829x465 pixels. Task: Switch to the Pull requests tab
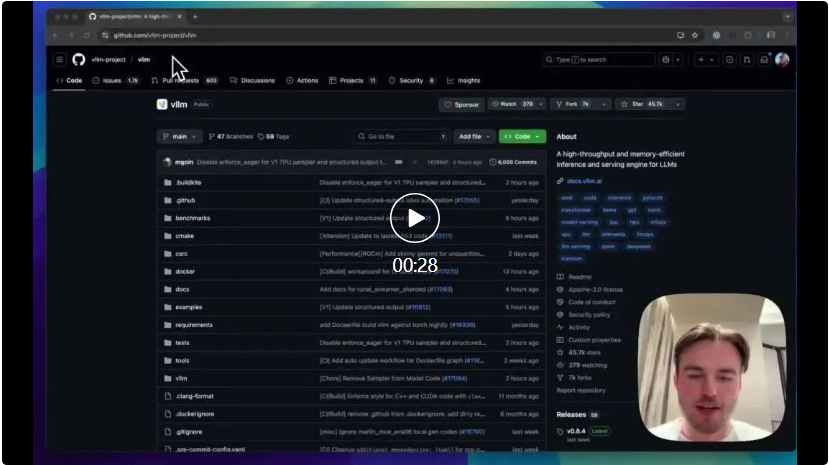tap(185, 81)
